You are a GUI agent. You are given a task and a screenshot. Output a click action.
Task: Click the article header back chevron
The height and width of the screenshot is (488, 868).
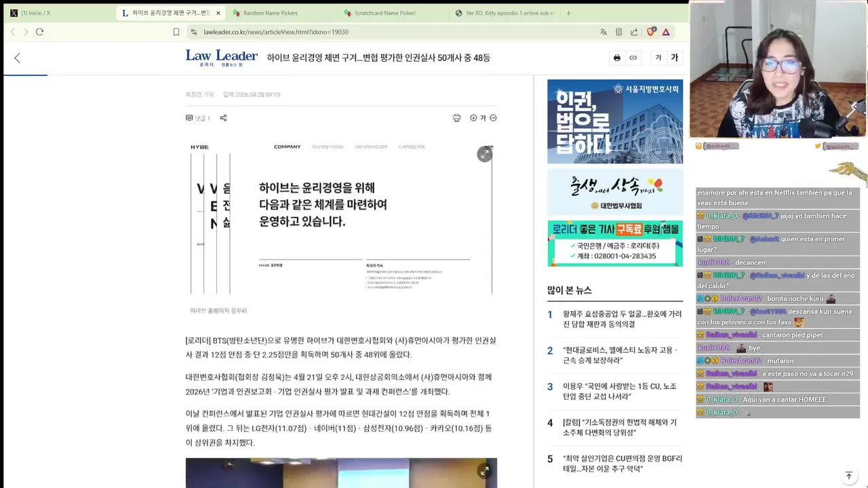click(17, 58)
